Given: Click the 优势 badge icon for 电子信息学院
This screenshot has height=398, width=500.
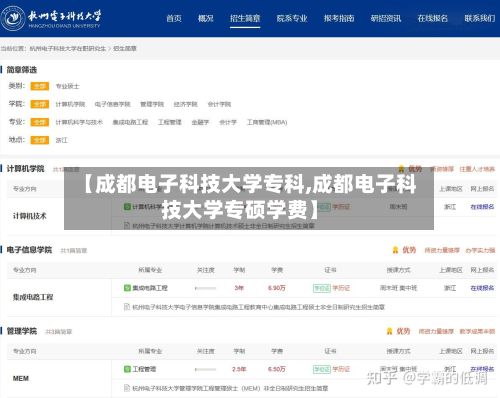Looking at the screenshot, I should click(x=395, y=250).
